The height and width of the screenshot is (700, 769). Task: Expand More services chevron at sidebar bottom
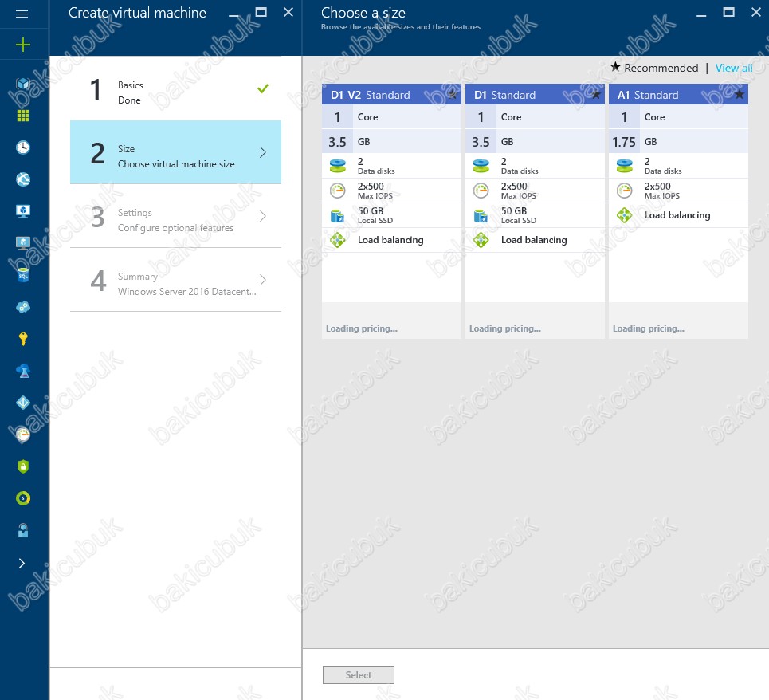(x=22, y=563)
